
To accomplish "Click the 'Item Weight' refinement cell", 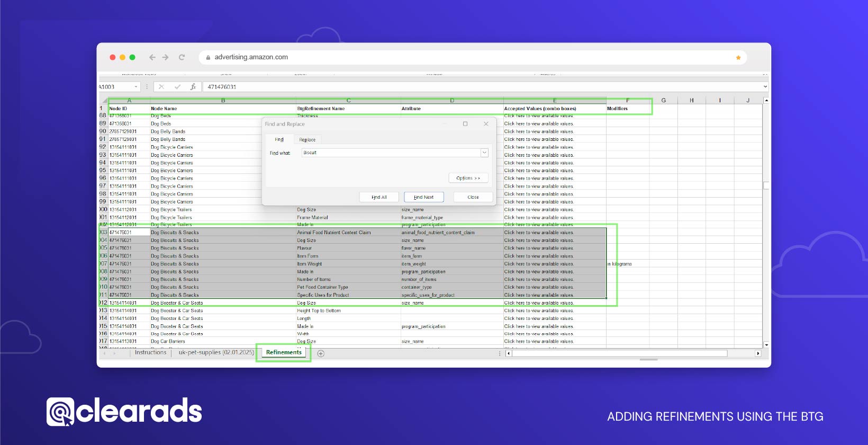I will [348, 264].
